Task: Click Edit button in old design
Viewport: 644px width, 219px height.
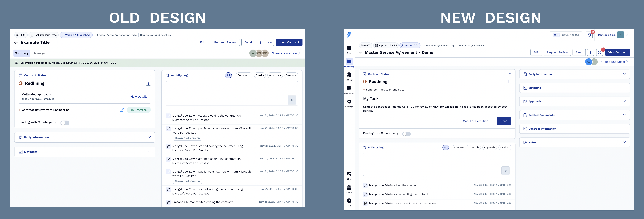Action: 203,42
